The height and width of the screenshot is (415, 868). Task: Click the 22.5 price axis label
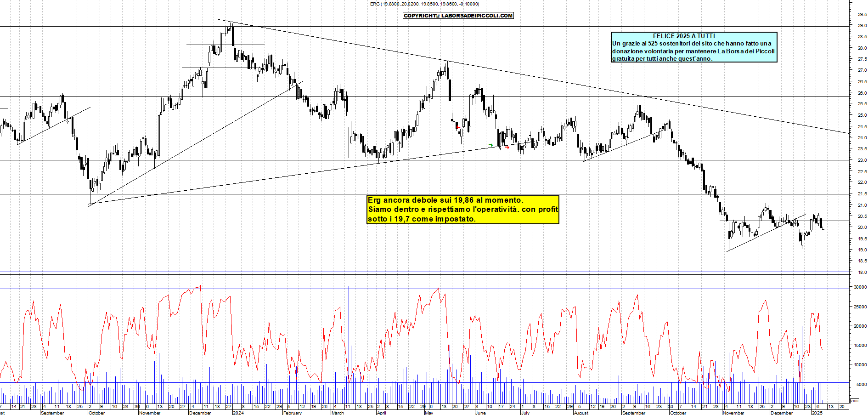(862, 171)
